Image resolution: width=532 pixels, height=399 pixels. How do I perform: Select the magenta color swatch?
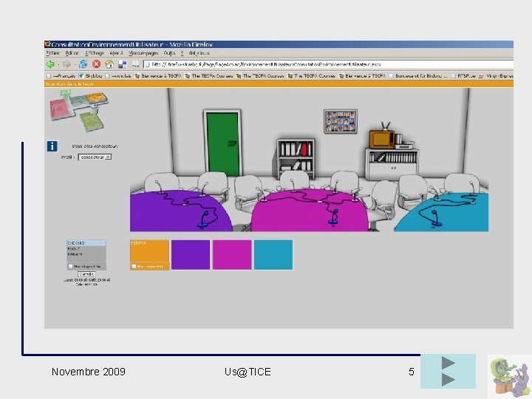tap(232, 255)
